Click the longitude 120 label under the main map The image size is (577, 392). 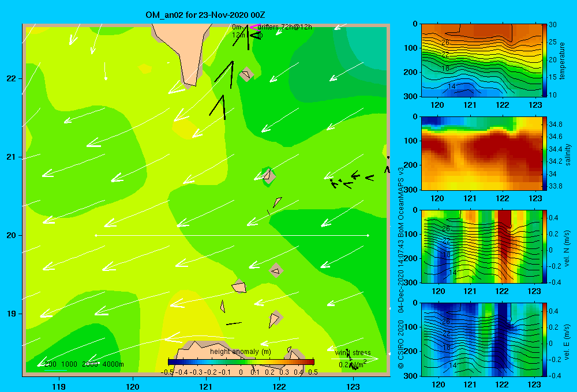[133, 386]
